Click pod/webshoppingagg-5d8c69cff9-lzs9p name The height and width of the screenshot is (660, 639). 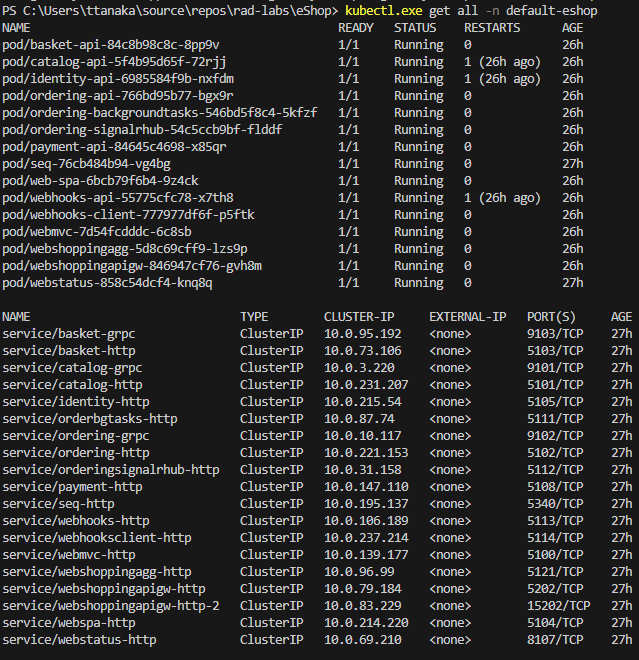125,249
